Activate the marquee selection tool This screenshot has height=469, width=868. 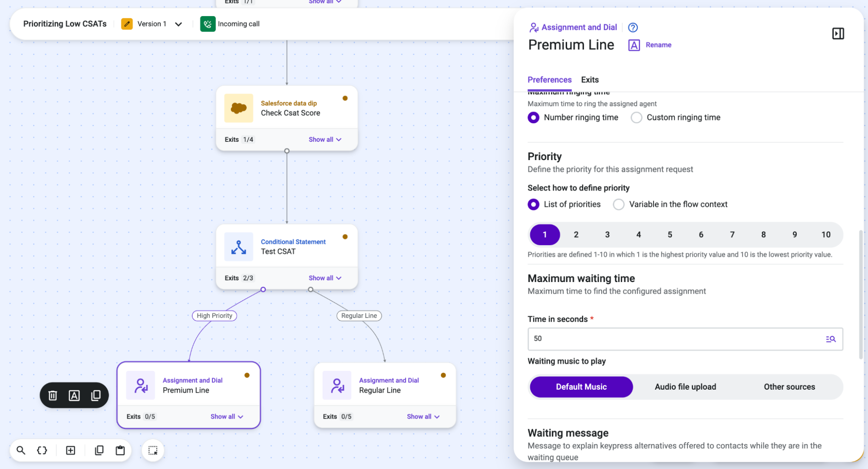[153, 450]
